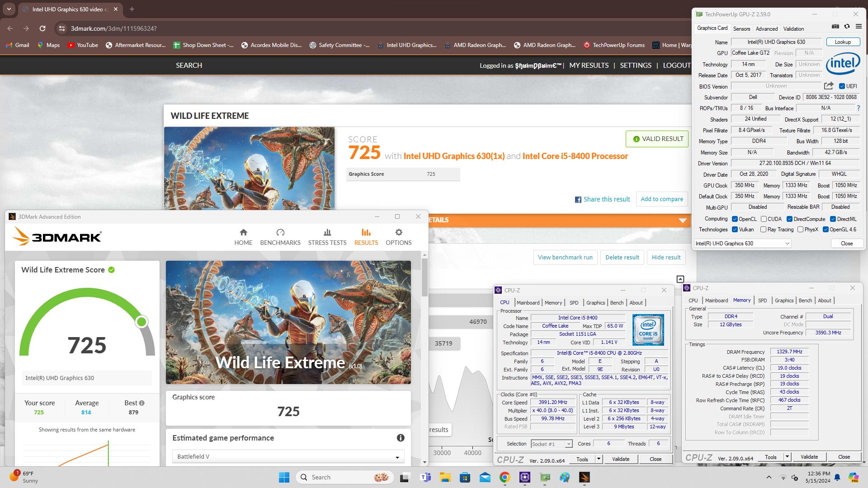Click the score gauge indicator knob
Viewport: 868px width, 488px height.
click(x=142, y=322)
